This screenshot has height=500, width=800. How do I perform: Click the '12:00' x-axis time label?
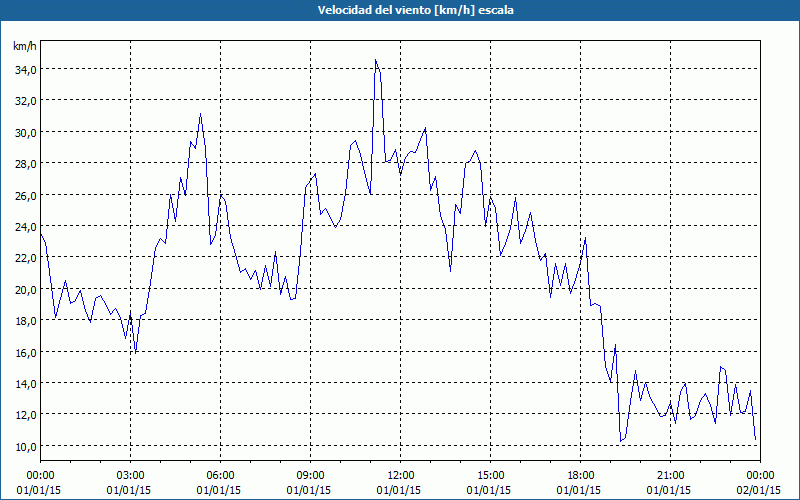401,476
